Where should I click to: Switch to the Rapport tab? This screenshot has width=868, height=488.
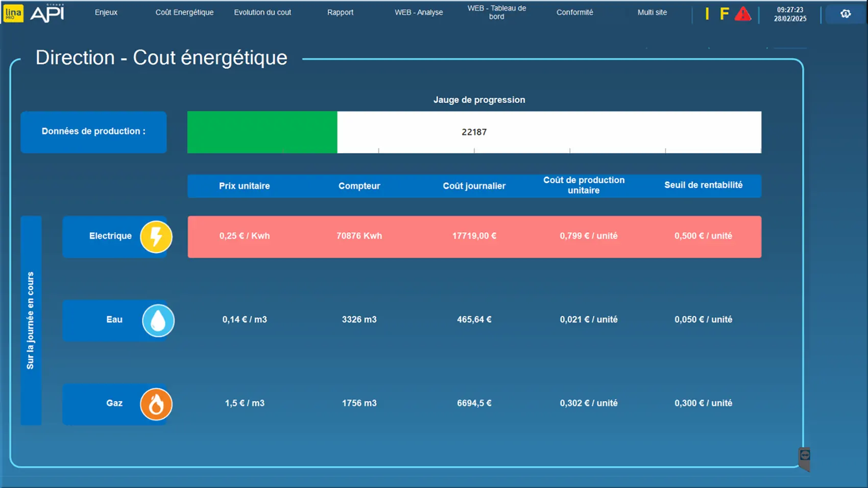(x=340, y=12)
